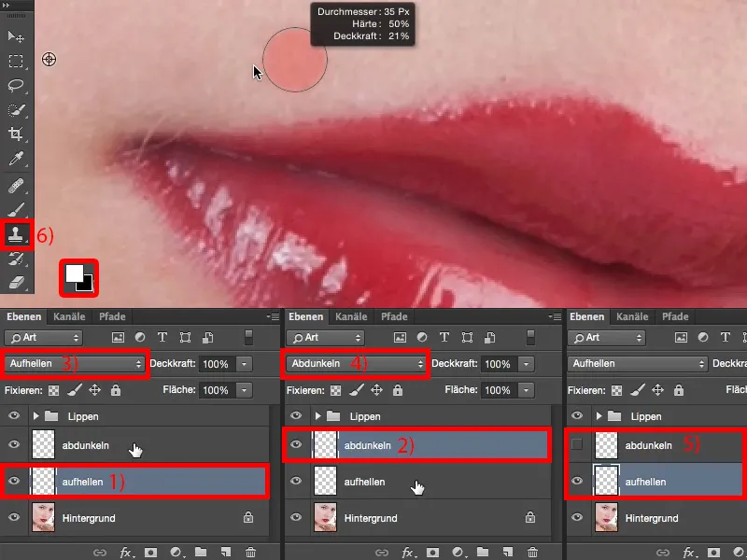
Task: Open Aufhellen blend mode dropdown, left panel
Action: click(75, 364)
